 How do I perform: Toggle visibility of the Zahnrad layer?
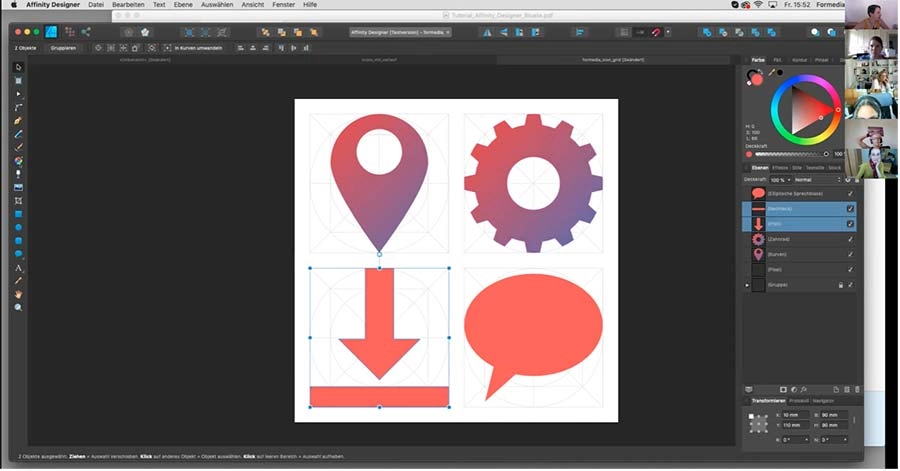850,240
